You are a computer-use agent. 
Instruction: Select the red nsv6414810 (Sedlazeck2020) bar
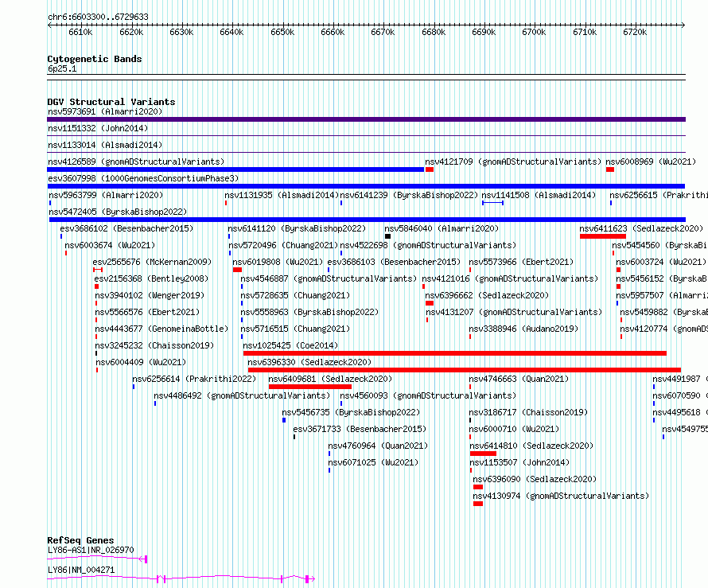pos(483,454)
